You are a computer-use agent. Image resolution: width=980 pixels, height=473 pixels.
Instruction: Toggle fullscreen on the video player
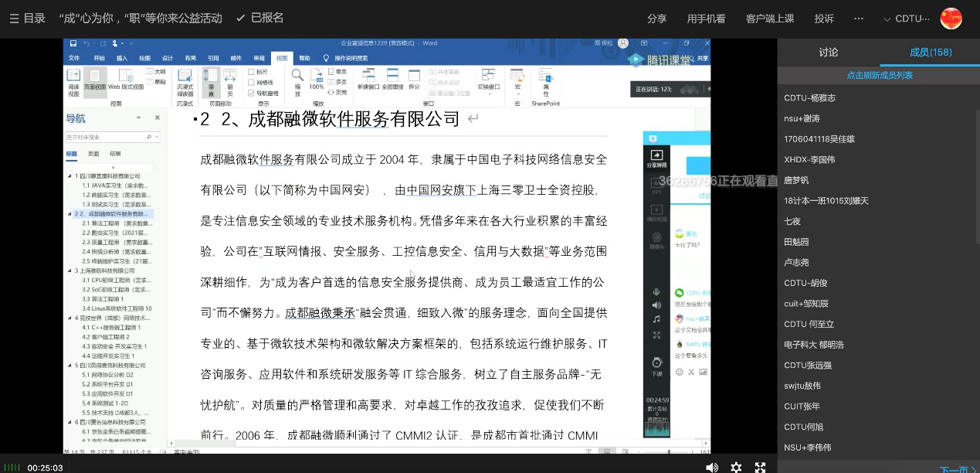[x=760, y=467]
